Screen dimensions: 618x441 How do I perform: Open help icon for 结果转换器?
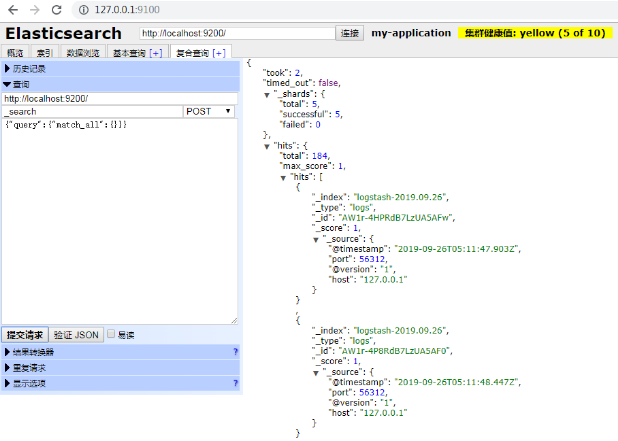coord(235,352)
